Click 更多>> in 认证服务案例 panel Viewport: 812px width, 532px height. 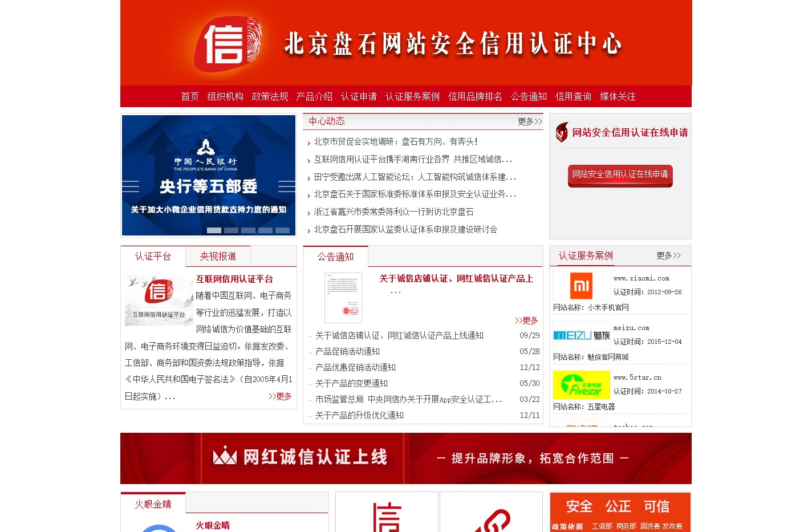click(668, 255)
